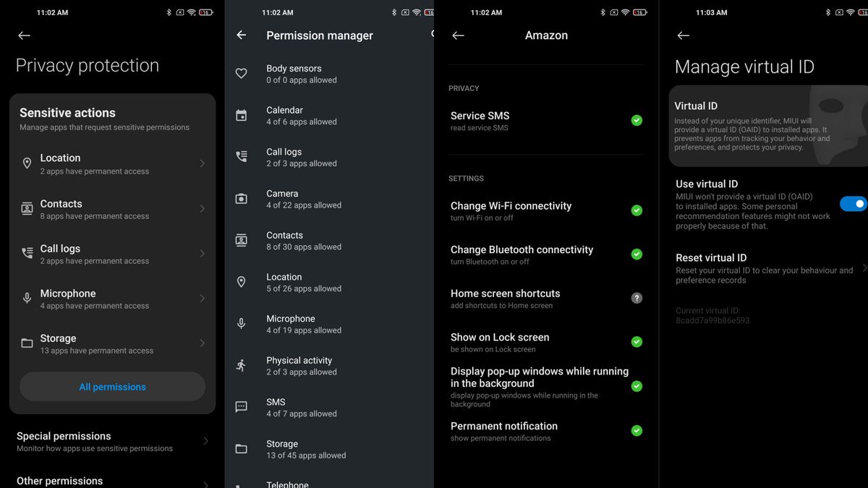The height and width of the screenshot is (488, 868).
Task: Toggle Permanent notification permission for Amazon
Action: pos(637,430)
